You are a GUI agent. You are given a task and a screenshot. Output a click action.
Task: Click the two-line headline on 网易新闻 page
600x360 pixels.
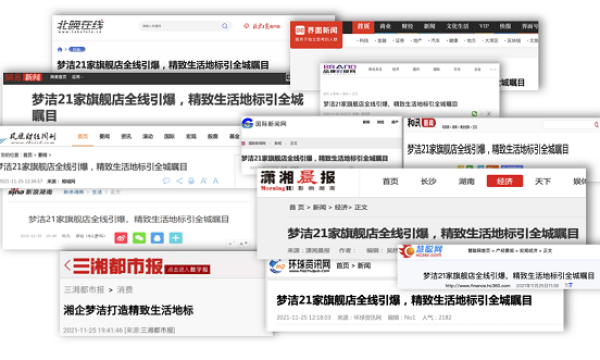(168, 107)
